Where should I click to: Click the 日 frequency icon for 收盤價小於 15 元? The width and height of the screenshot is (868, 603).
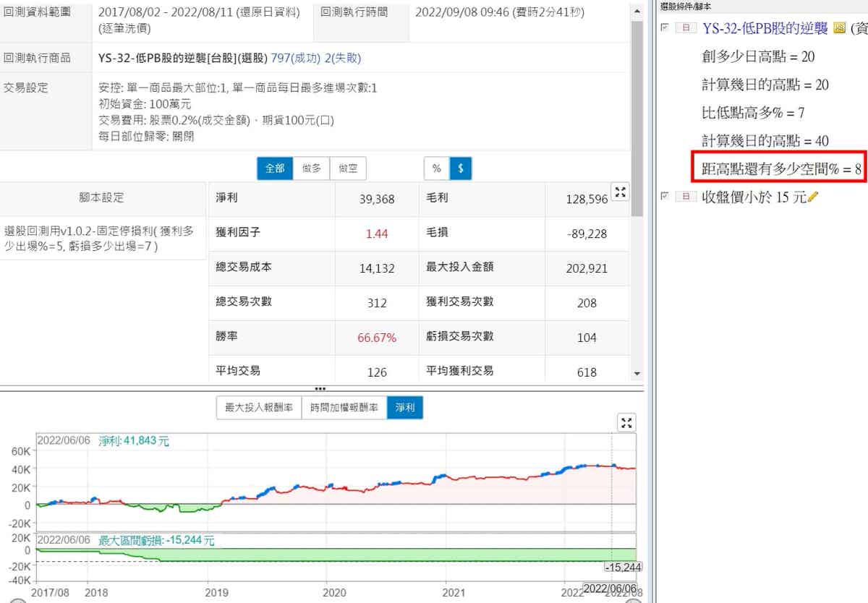point(687,197)
